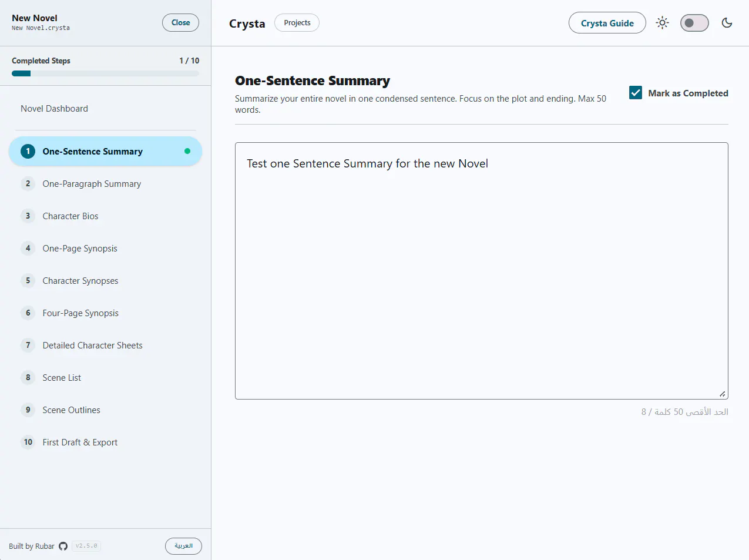
Task: Click step number 4 circle badge
Action: tap(28, 248)
